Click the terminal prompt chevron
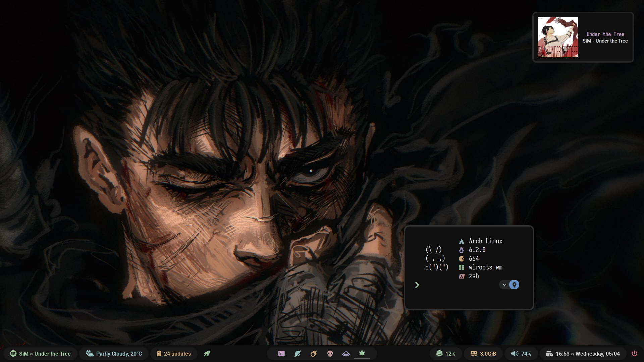The width and height of the screenshot is (644, 362). point(417,285)
